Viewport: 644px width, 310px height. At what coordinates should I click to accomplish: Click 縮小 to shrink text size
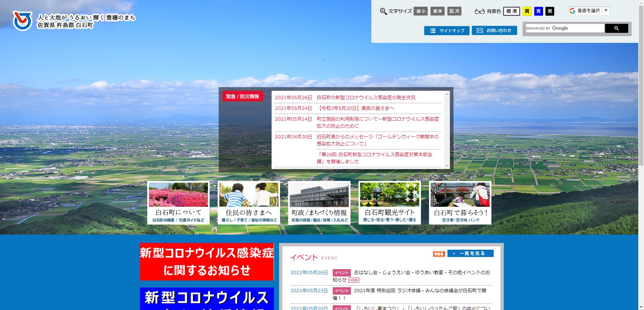coord(421,11)
